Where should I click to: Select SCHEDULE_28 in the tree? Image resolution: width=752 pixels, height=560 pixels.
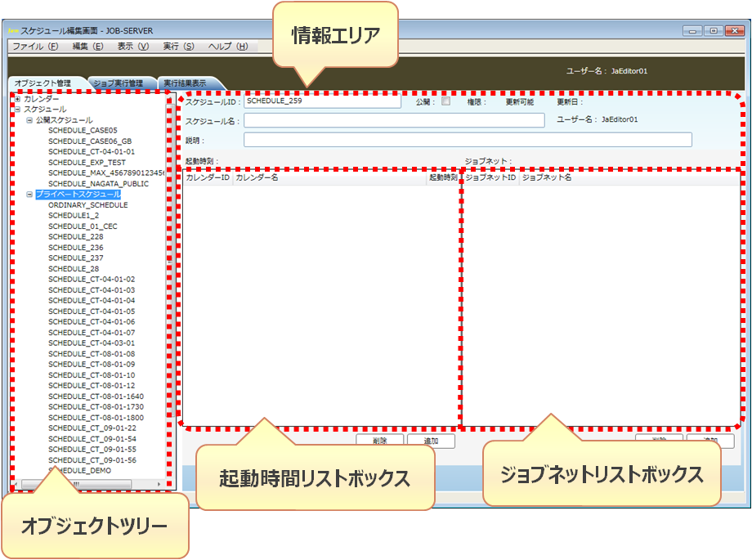tap(74, 269)
